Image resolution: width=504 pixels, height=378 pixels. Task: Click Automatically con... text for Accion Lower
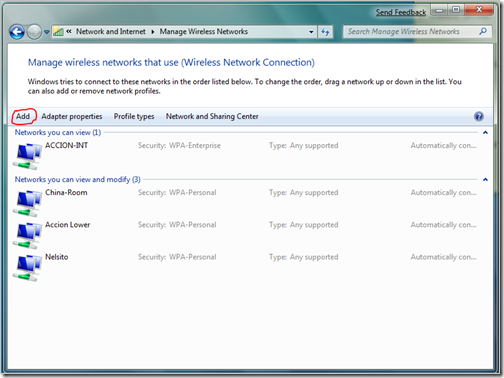pyautogui.click(x=443, y=225)
